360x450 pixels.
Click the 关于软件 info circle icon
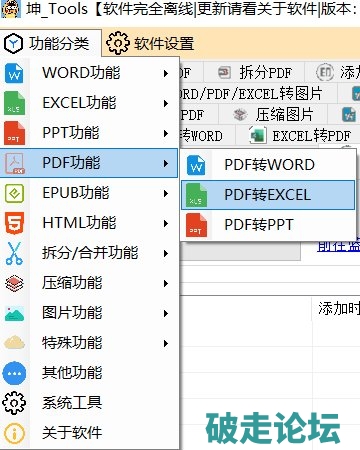[x=14, y=433]
